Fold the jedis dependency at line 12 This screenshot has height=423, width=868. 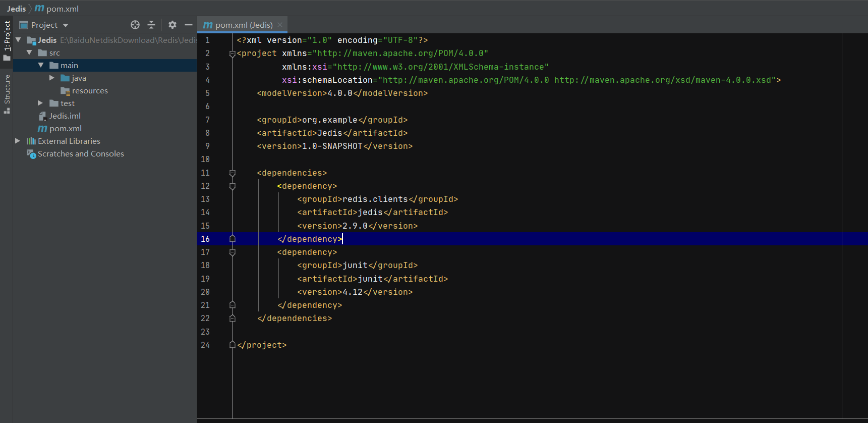point(233,186)
